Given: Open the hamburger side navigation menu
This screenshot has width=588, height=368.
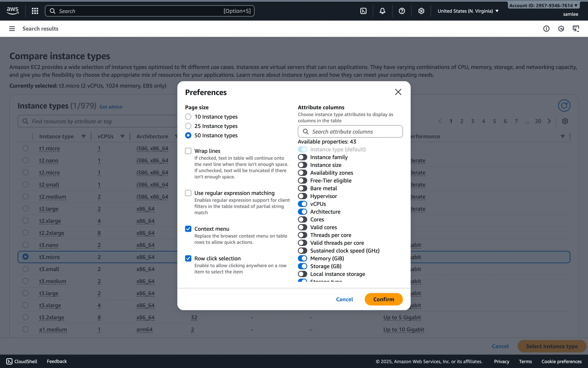Looking at the screenshot, I should click(x=12, y=29).
